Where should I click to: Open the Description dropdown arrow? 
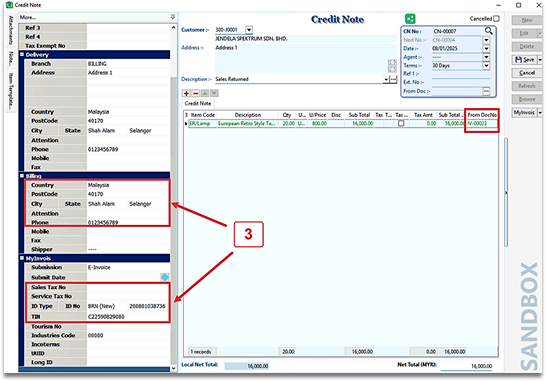[386, 79]
